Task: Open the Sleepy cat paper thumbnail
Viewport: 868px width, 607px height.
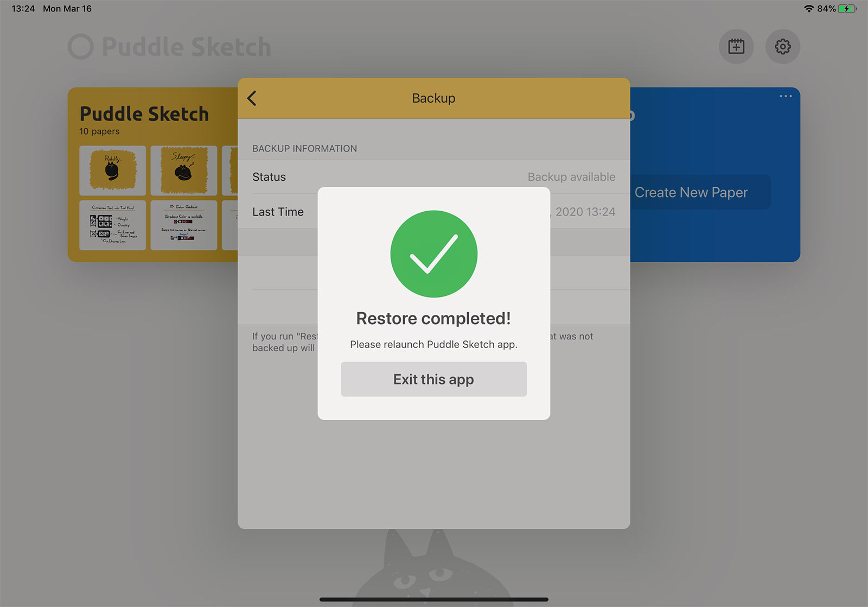Action: (183, 170)
